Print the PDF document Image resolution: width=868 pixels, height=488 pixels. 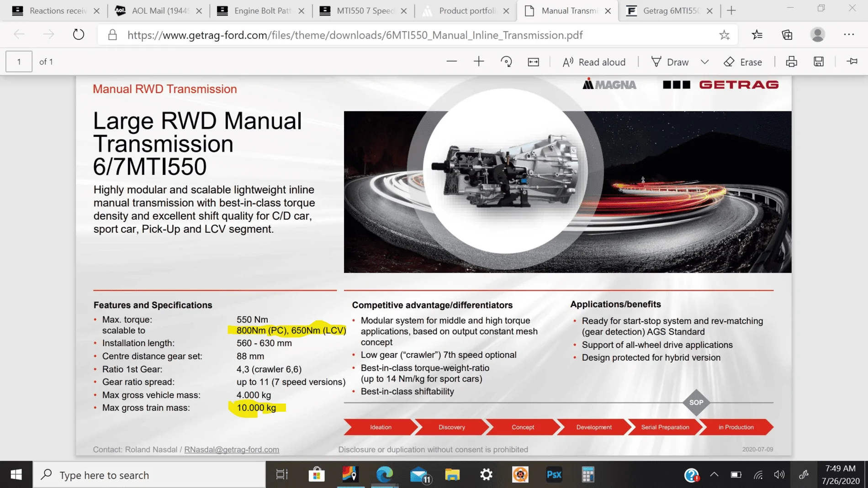(x=791, y=62)
